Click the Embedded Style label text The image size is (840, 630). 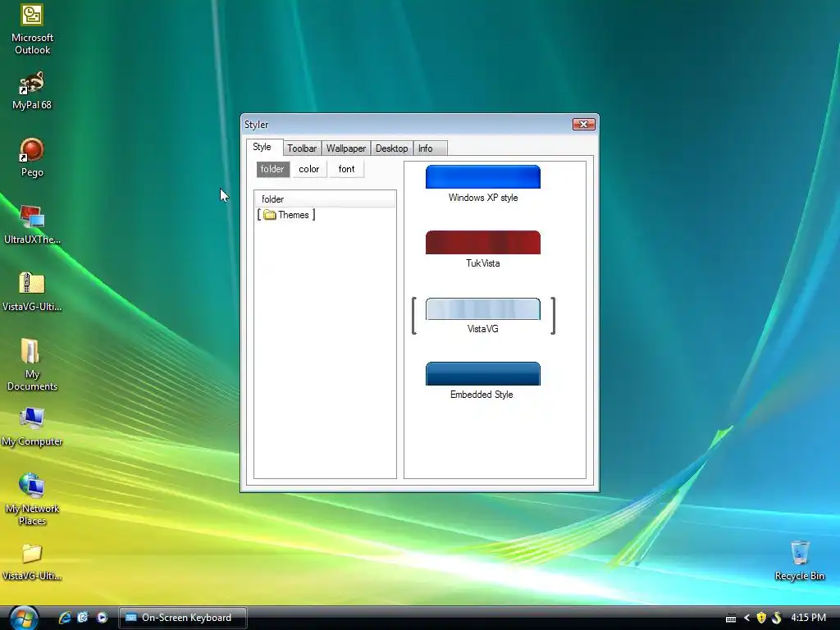pyautogui.click(x=482, y=395)
